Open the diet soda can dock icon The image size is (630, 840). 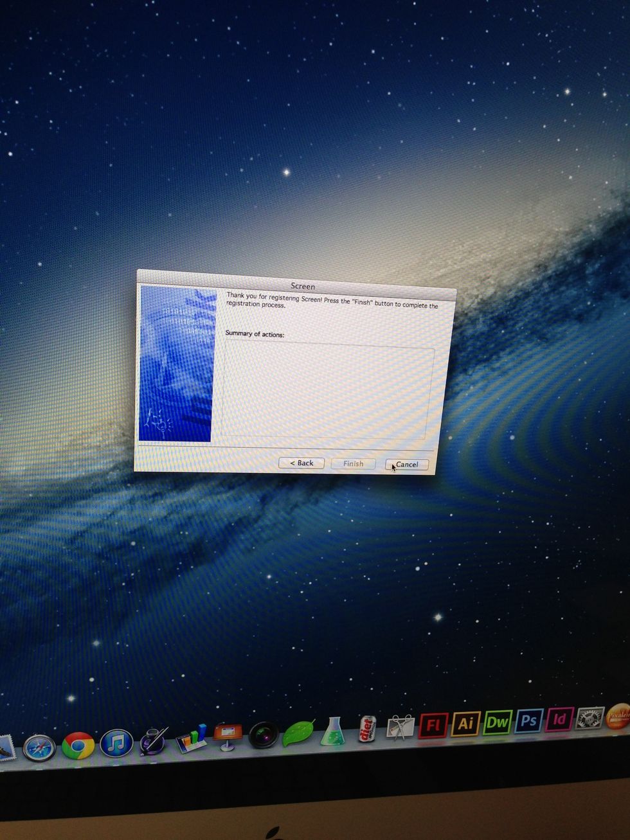(x=366, y=730)
